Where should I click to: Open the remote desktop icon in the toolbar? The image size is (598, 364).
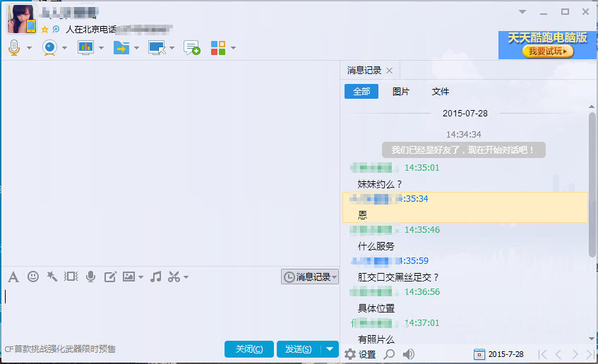coord(157,48)
